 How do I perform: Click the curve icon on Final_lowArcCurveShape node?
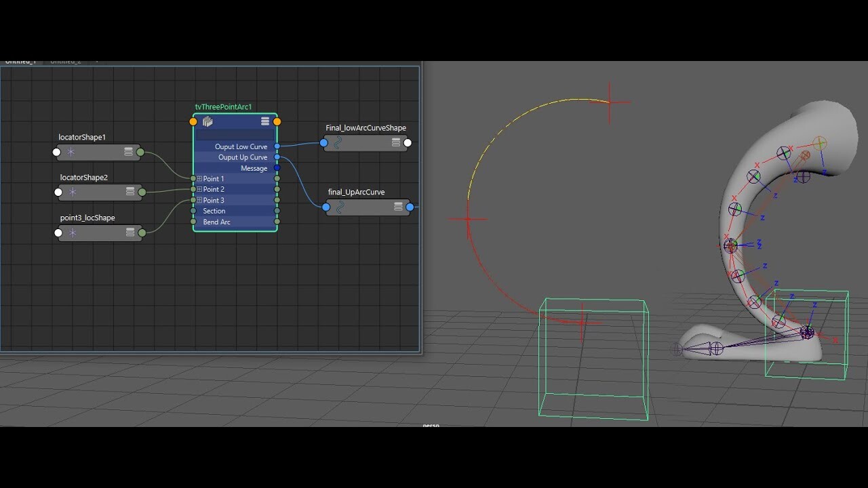[337, 142]
